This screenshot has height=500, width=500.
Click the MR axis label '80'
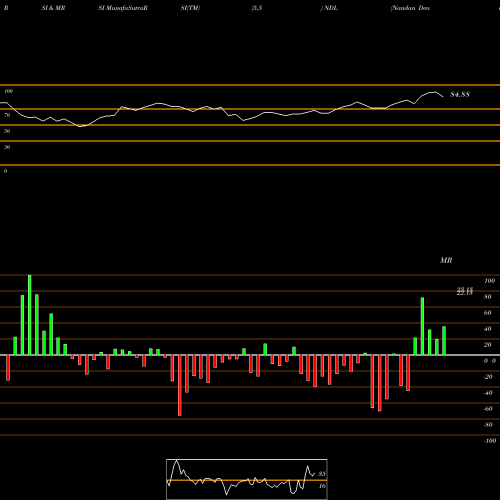point(488,297)
